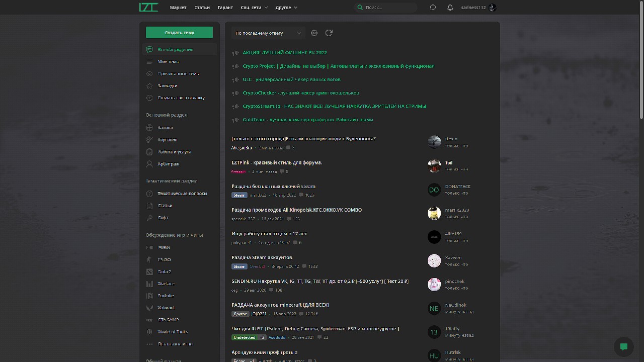Open the thread list settings gear
The image size is (644, 362).
314,33
